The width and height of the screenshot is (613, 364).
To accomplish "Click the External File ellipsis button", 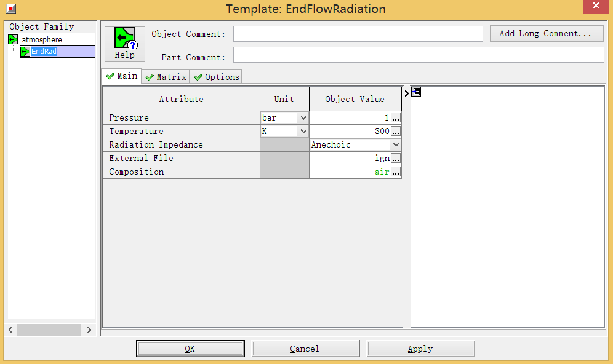I will click(x=396, y=158).
